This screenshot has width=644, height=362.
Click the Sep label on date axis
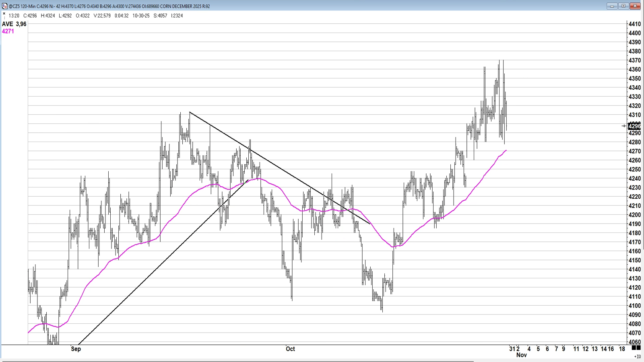[76, 349]
